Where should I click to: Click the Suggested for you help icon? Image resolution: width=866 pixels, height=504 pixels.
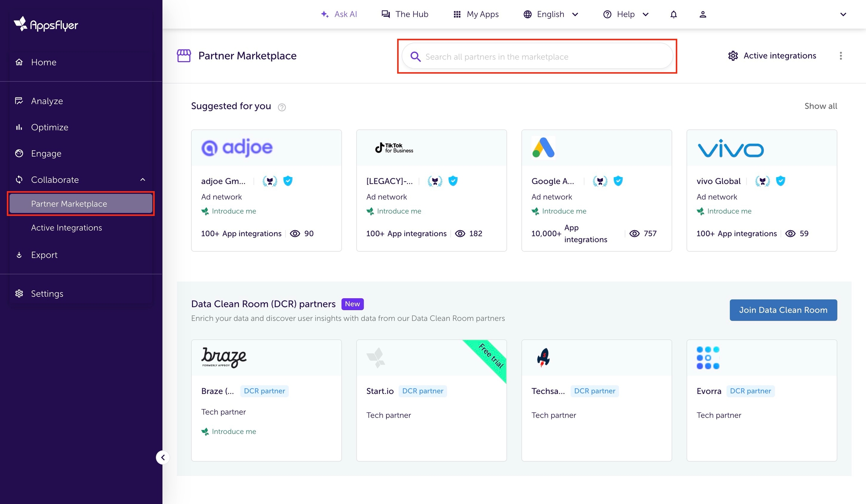[282, 107]
